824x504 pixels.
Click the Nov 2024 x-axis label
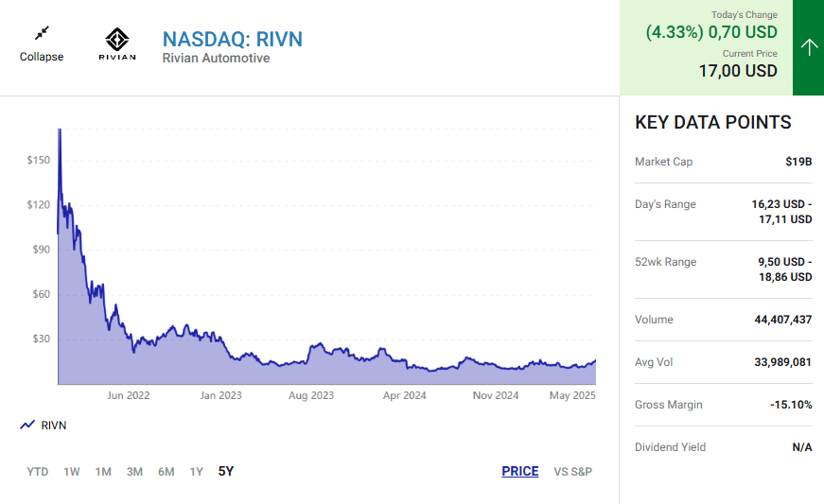pos(496,395)
